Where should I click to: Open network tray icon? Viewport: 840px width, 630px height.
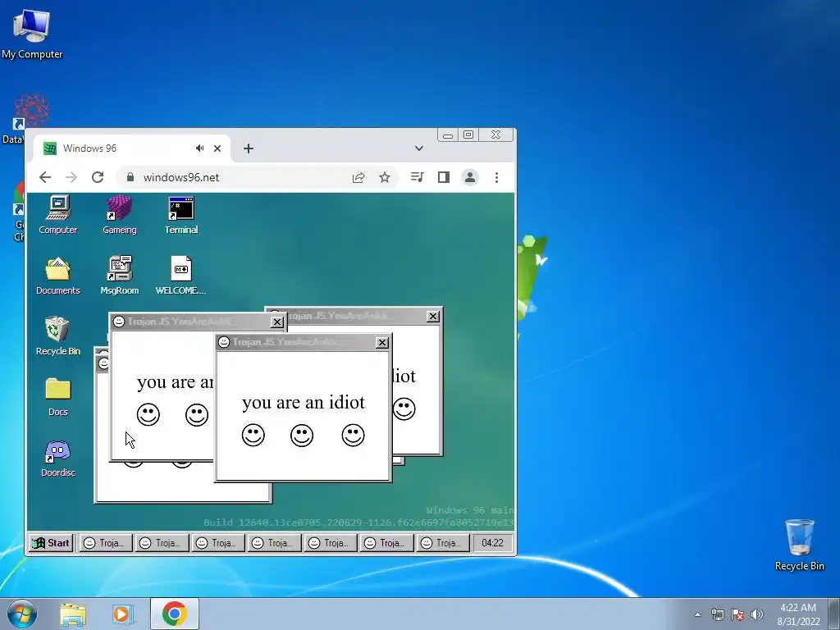(x=717, y=614)
